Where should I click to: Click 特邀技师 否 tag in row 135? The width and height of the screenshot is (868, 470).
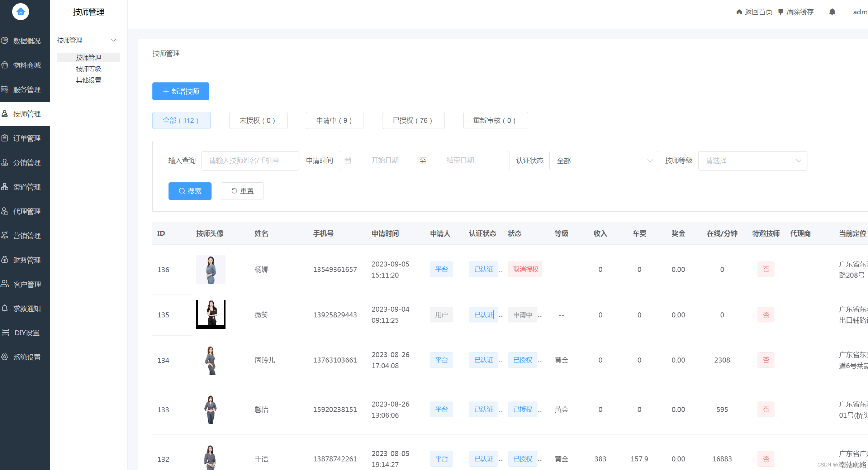766,315
